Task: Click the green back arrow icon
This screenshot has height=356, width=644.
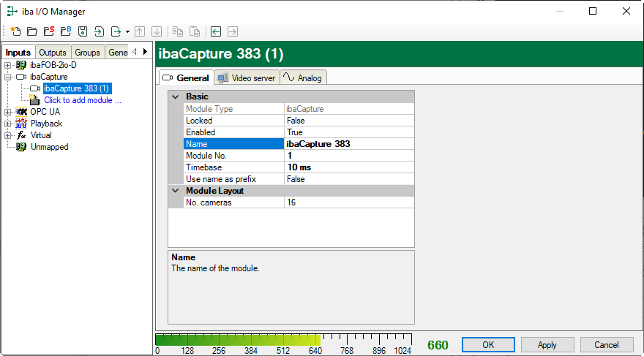Action: pos(216,31)
